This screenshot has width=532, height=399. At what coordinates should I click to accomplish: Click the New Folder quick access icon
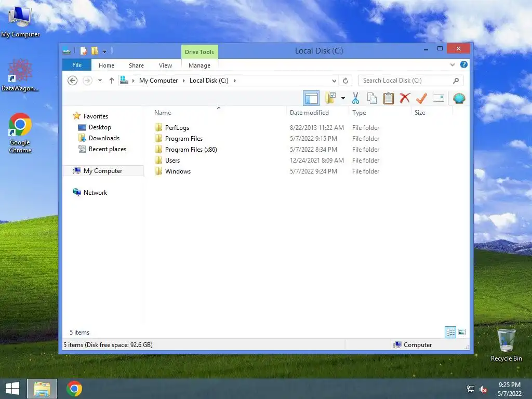click(x=95, y=51)
